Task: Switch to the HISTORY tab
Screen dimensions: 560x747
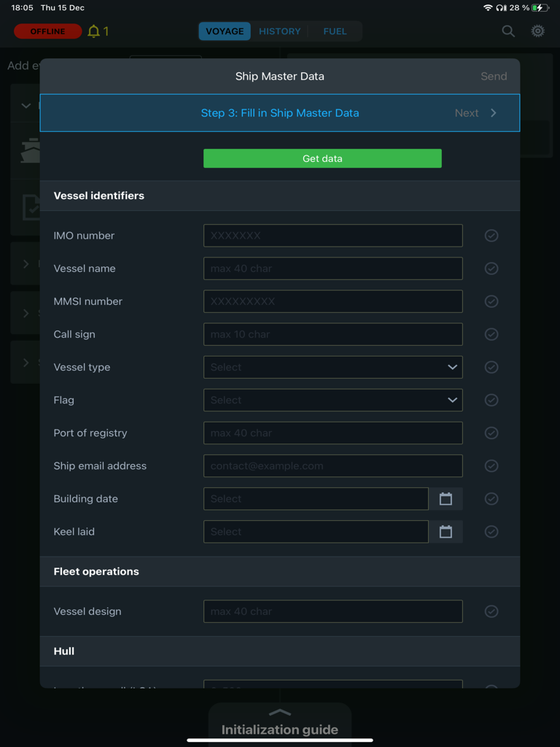Action: 279,31
